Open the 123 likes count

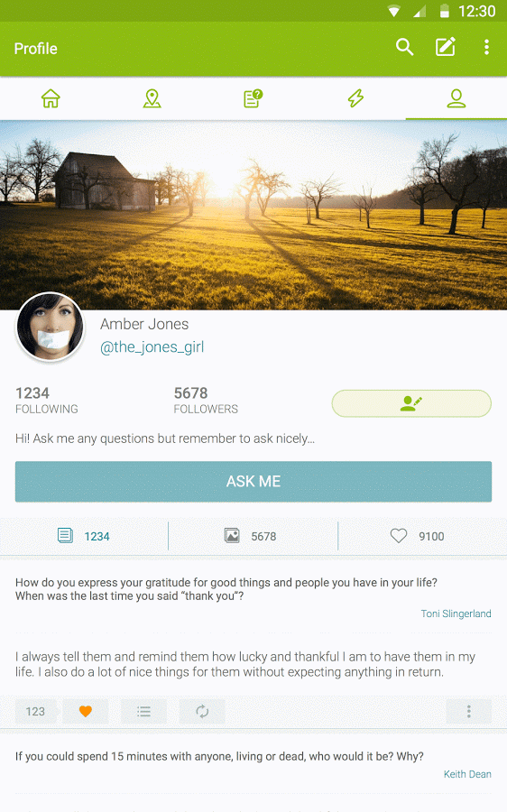point(35,712)
